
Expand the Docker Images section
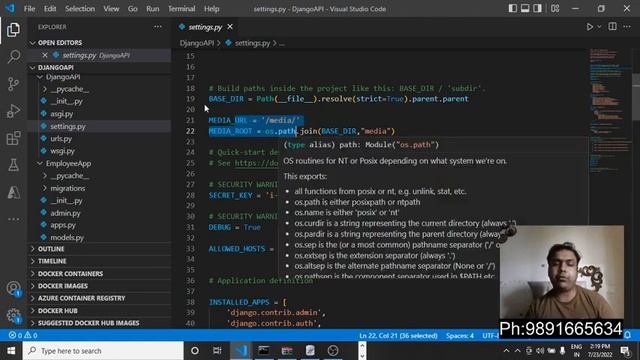pos(100,286)
